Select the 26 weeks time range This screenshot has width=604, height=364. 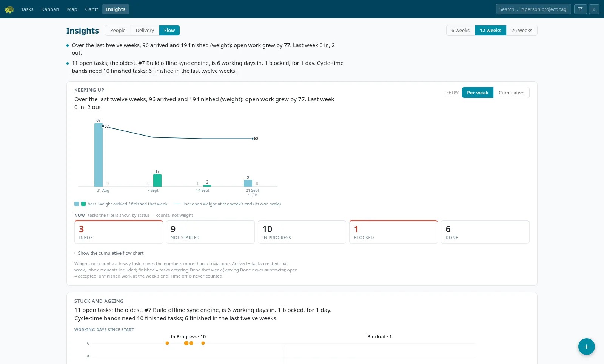point(522,30)
